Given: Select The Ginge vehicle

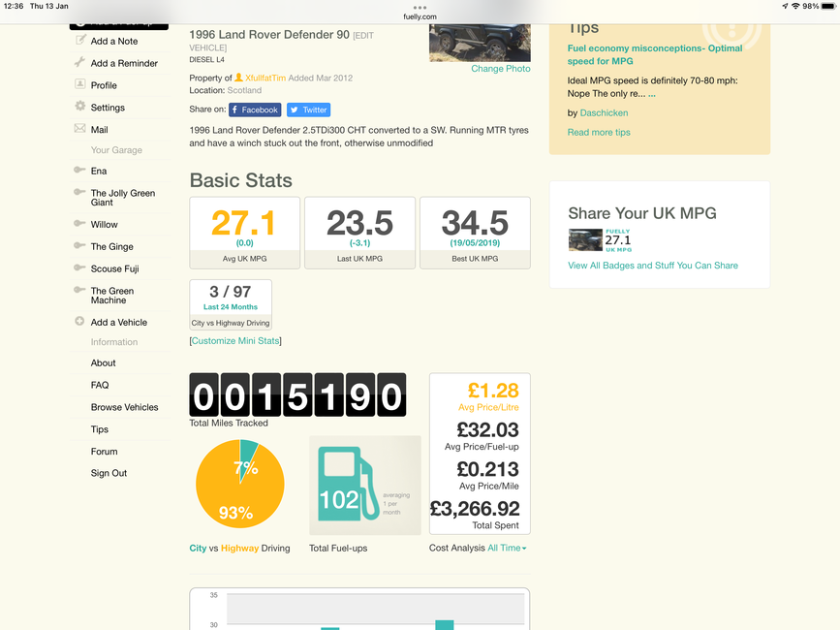Looking at the screenshot, I should [x=112, y=246].
